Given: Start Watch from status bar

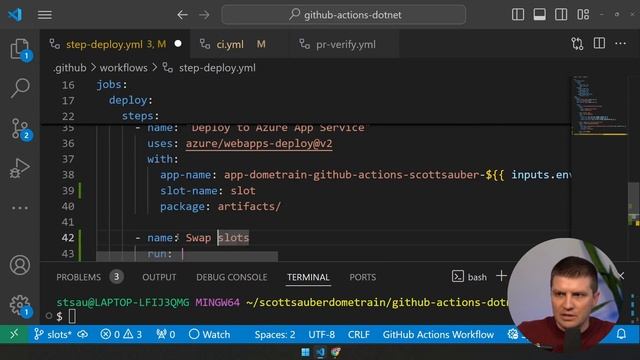Looking at the screenshot, I should coord(210,334).
